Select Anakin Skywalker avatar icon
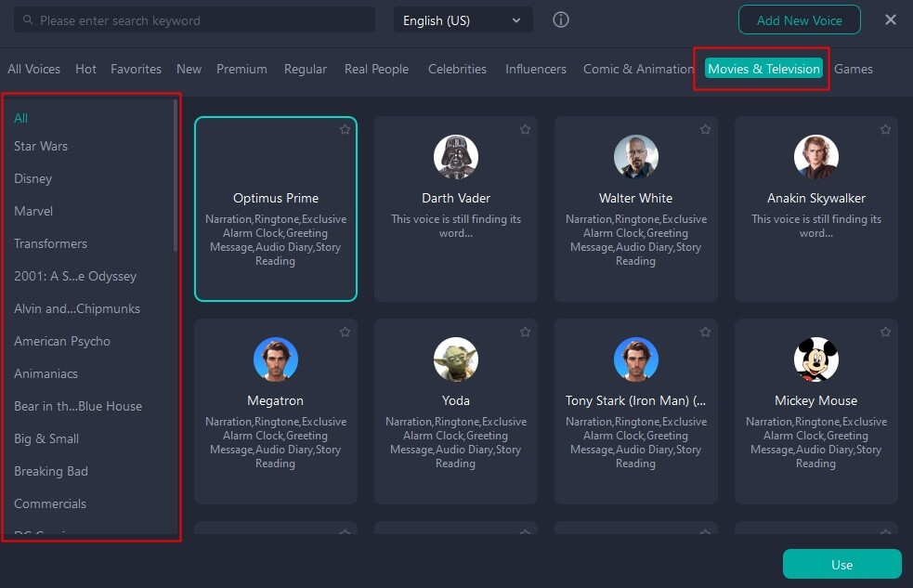The height and width of the screenshot is (588, 913). 816,158
